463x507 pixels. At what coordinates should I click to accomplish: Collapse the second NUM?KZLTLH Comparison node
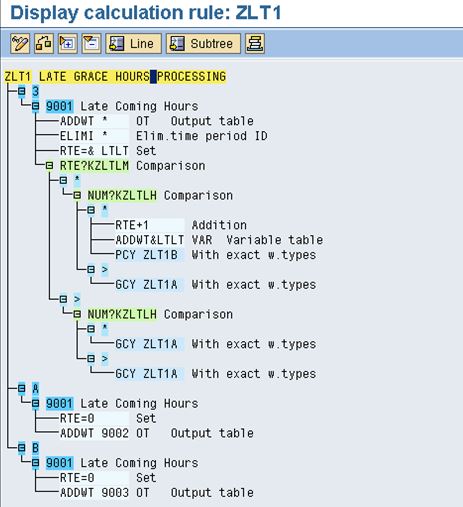pos(77,314)
